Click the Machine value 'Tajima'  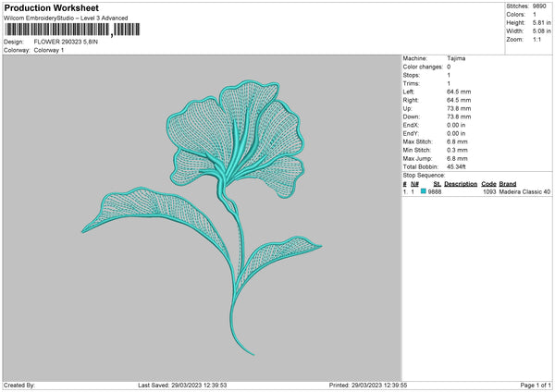(456, 58)
